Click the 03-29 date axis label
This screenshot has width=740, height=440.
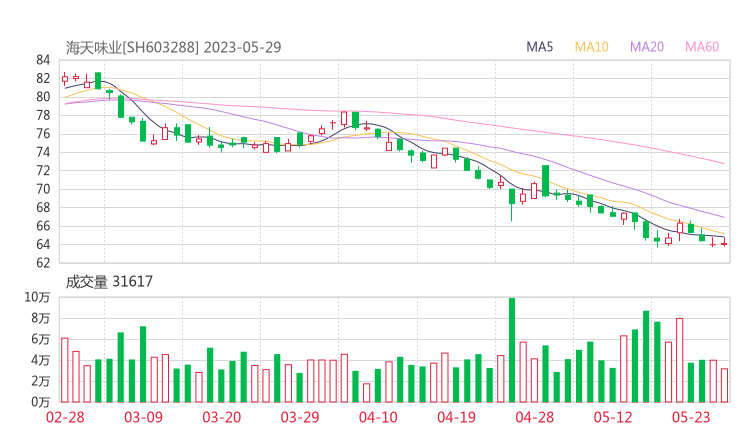click(300, 417)
